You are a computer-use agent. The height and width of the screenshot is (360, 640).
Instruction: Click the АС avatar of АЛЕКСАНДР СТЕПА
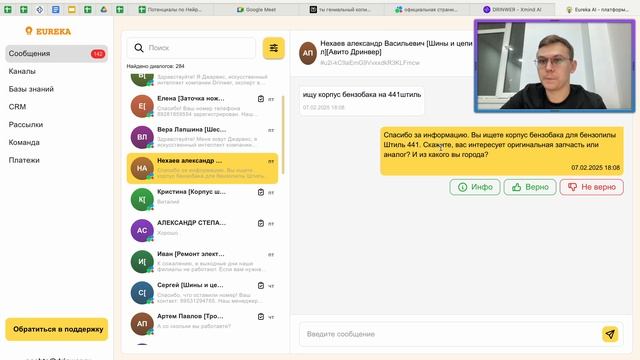point(142,230)
